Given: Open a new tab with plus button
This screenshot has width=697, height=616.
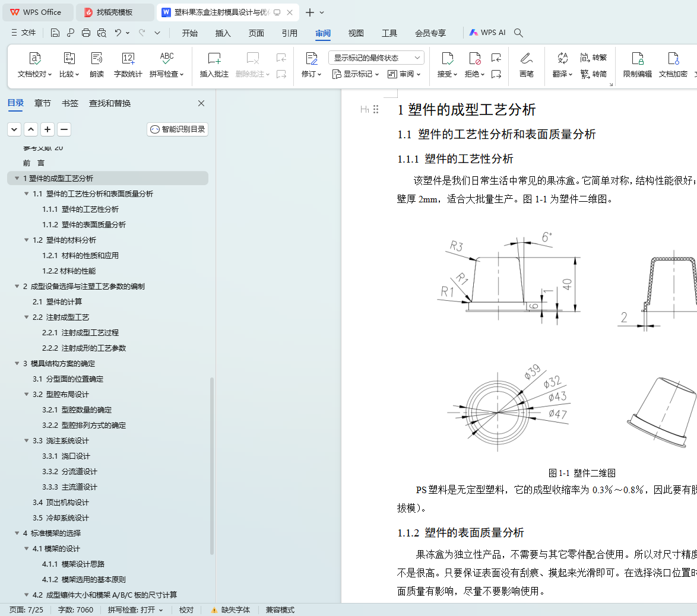Looking at the screenshot, I should [x=310, y=12].
